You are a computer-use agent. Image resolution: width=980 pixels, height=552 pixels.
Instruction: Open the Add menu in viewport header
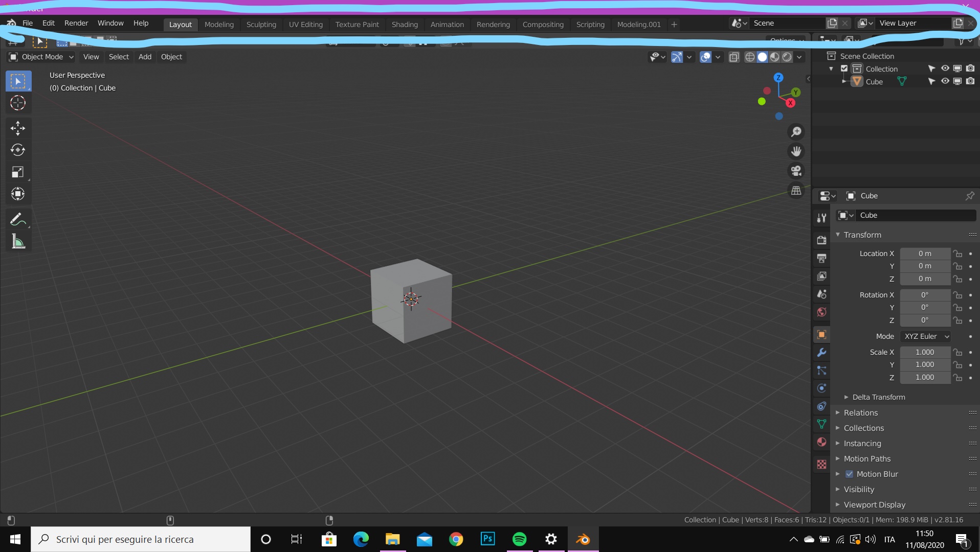[145, 57]
